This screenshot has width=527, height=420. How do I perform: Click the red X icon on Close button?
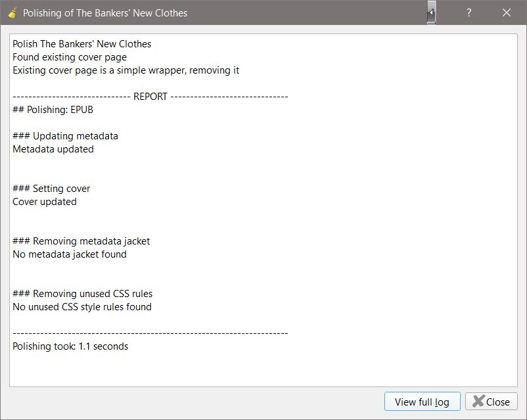pos(478,402)
